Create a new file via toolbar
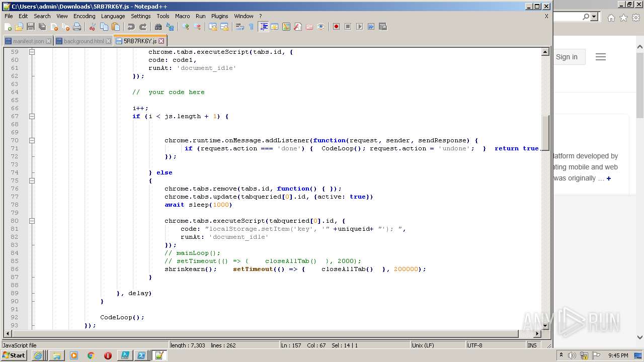This screenshot has height=362, width=644. pos(8,27)
